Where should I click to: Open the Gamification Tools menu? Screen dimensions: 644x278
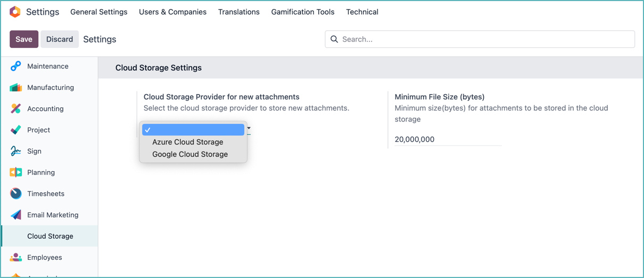point(303,12)
